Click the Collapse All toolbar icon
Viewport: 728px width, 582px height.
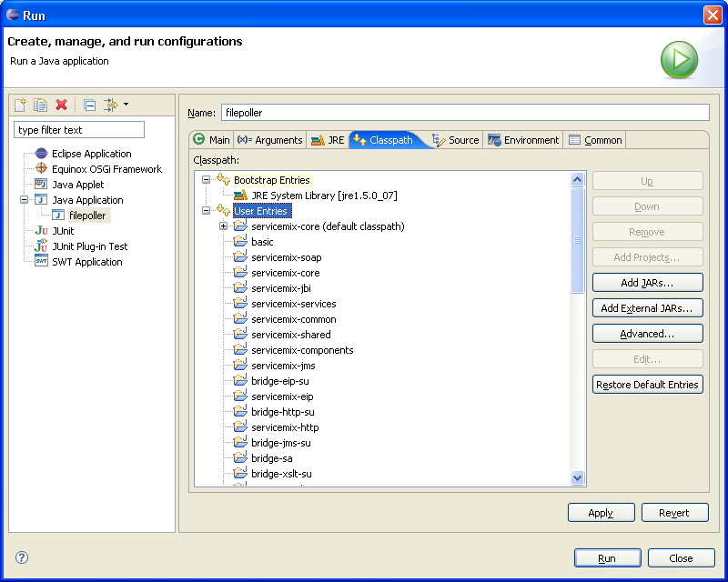[89, 105]
